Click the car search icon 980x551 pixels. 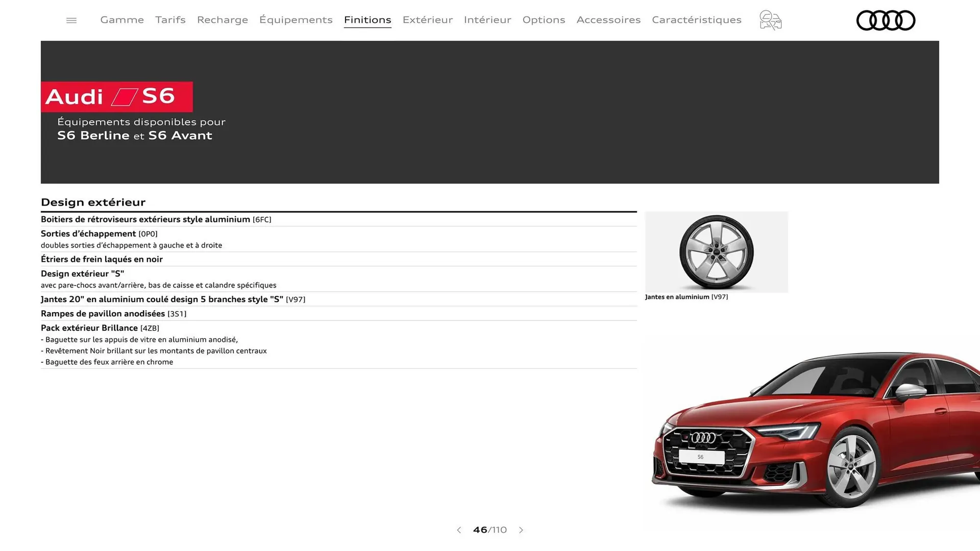(x=770, y=20)
